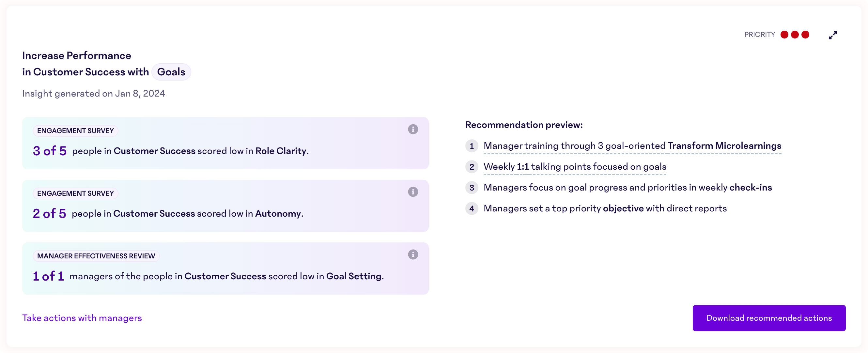This screenshot has height=353, width=868.
Task: Select the weekly check-ins recommendation item
Action: tap(628, 188)
